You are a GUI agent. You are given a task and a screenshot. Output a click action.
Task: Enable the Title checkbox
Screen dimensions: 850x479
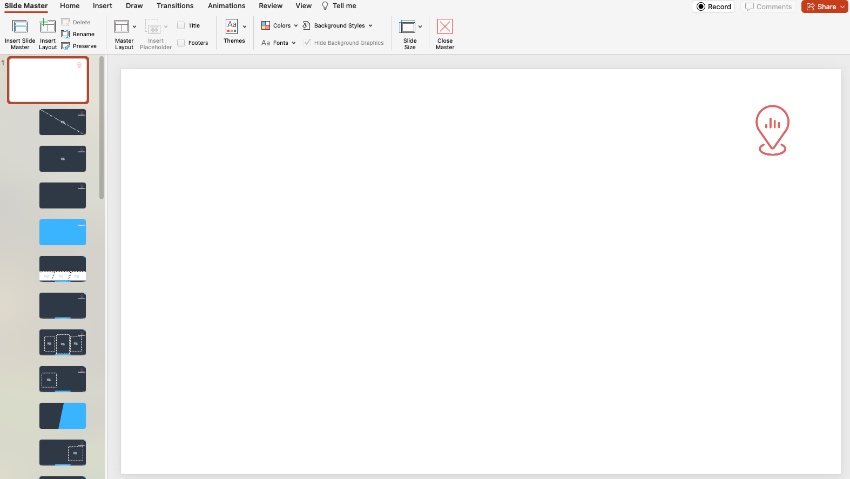point(181,25)
